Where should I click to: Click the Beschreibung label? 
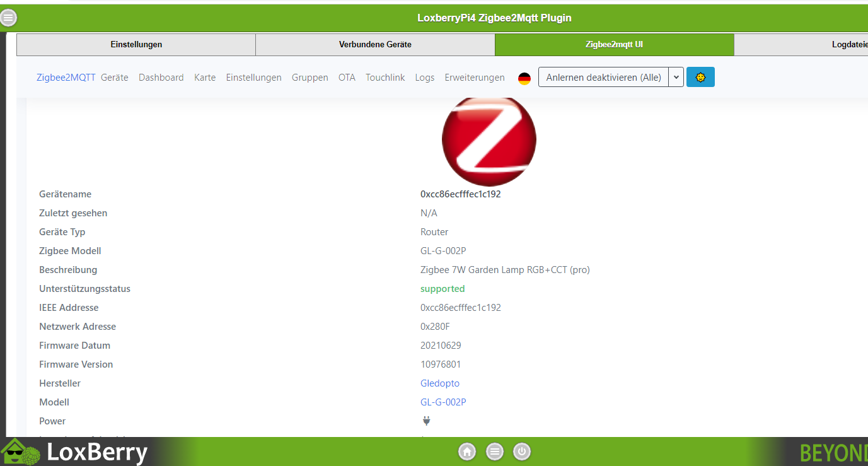click(68, 270)
